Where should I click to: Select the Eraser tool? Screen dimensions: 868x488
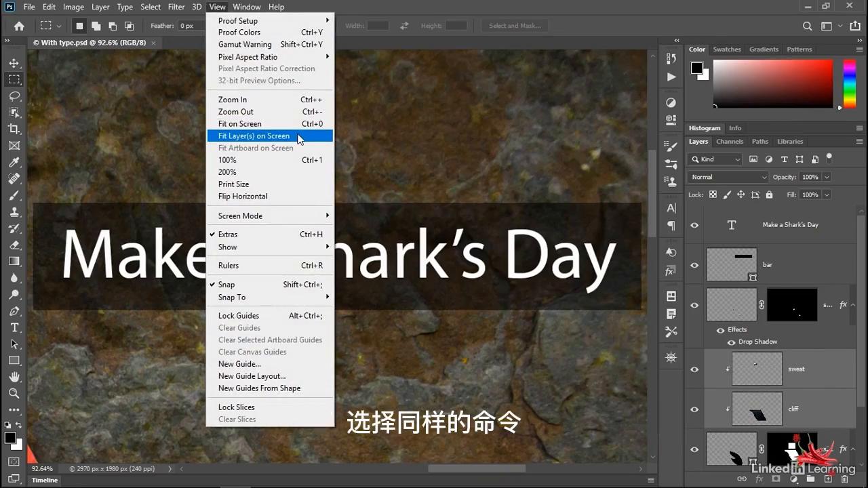coord(14,245)
